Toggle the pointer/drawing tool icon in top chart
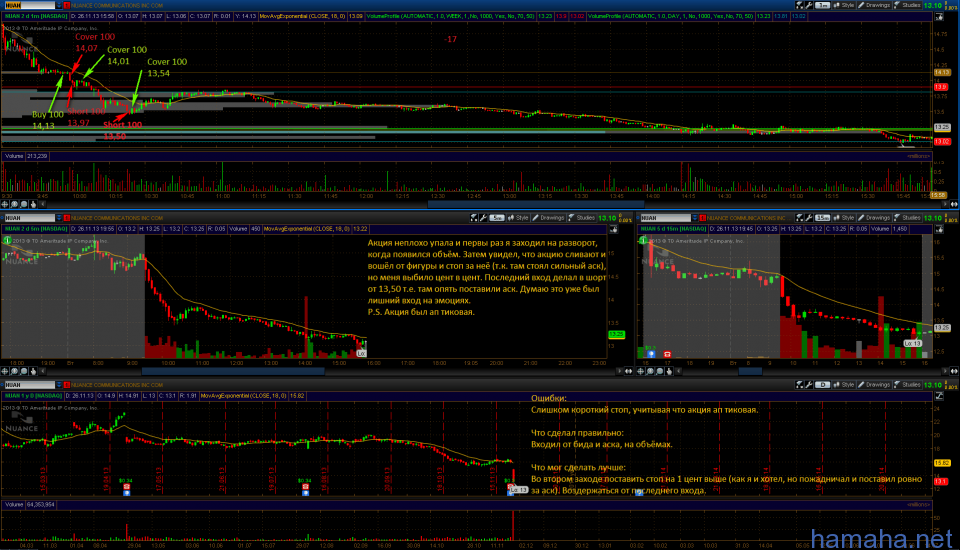The height and width of the screenshot is (550, 960). pos(939,17)
